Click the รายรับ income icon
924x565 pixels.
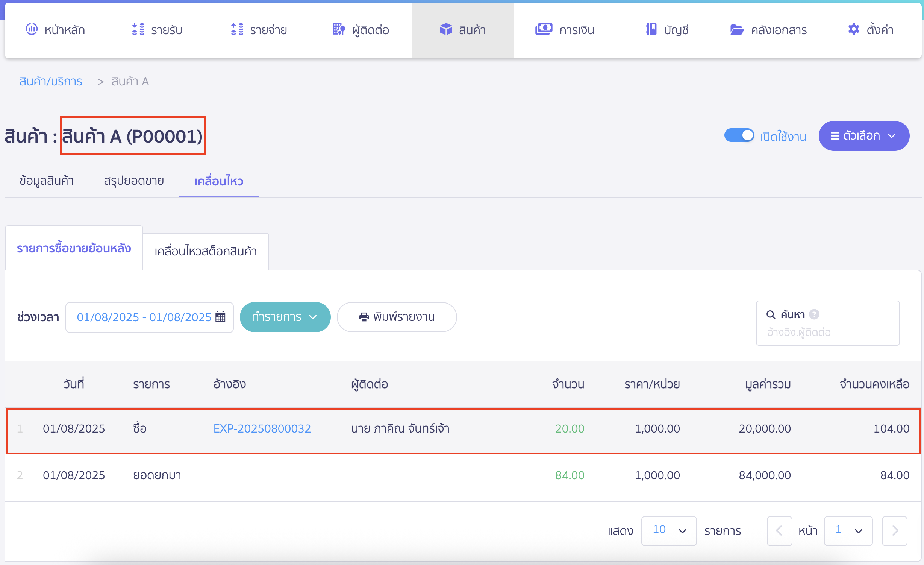pyautogui.click(x=138, y=29)
